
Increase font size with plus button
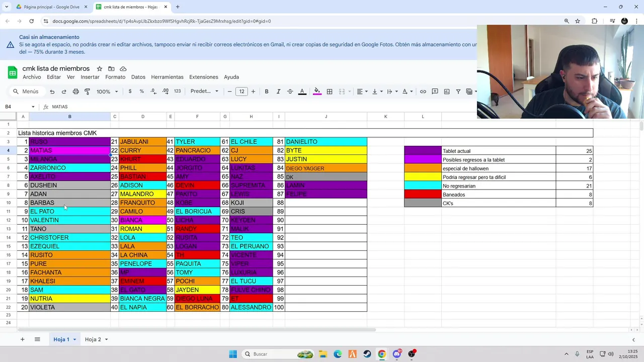click(253, 92)
